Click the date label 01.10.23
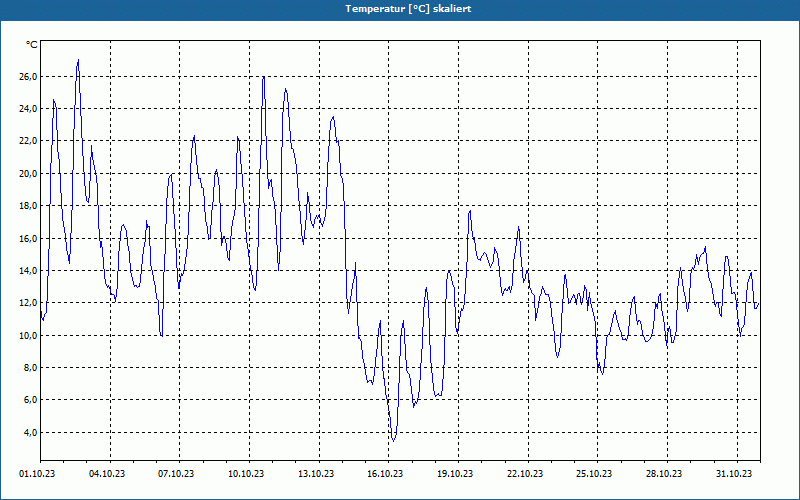Screen dimensions: 800x500 point(37,474)
